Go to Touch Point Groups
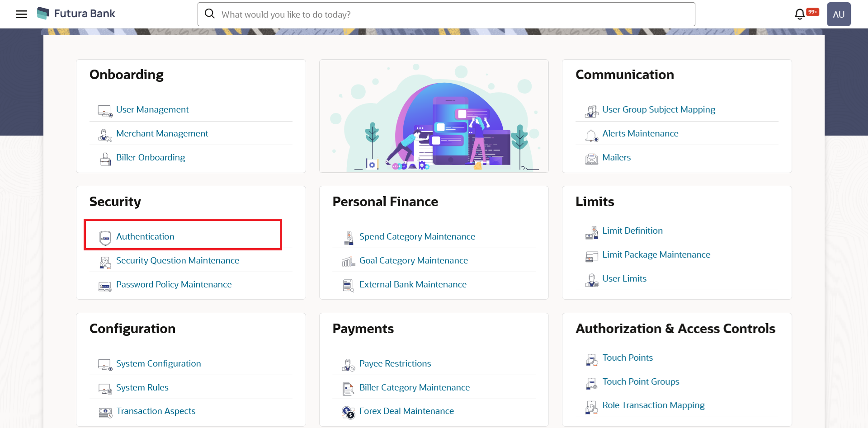The width and height of the screenshot is (868, 428). tap(641, 381)
